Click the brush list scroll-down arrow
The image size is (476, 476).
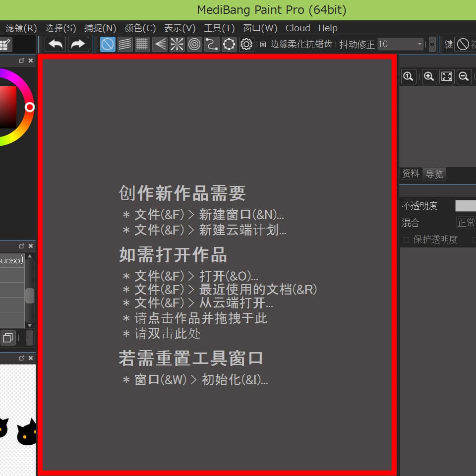[x=30, y=325]
